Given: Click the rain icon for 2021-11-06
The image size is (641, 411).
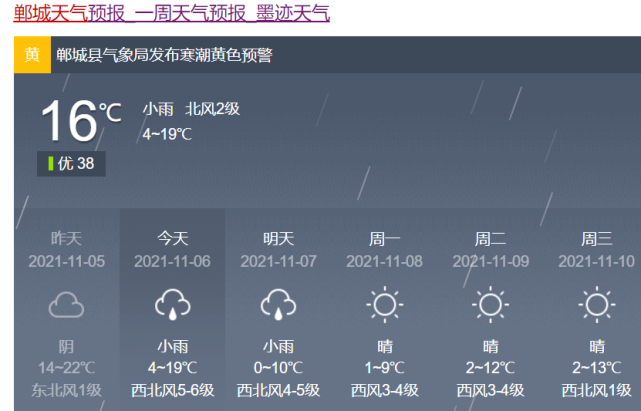Looking at the screenshot, I should [x=173, y=305].
